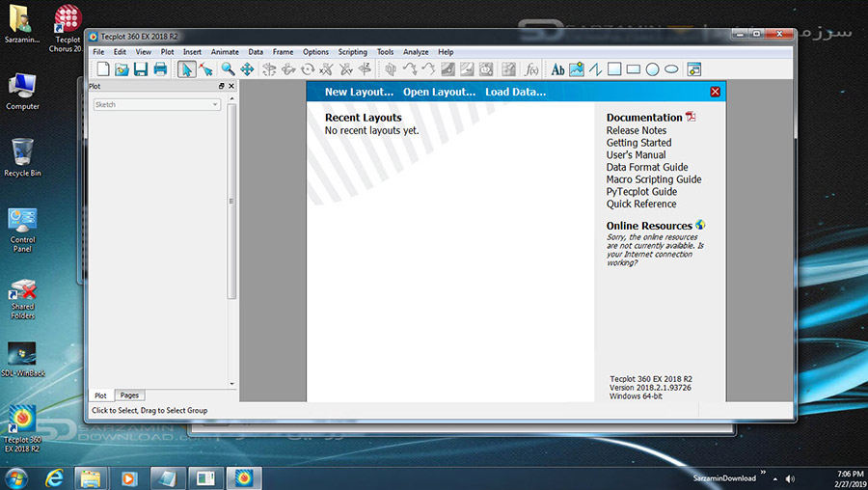Click the Y-axis rotate tool icon
The height and width of the screenshot is (490, 868).
pyautogui.click(x=346, y=69)
